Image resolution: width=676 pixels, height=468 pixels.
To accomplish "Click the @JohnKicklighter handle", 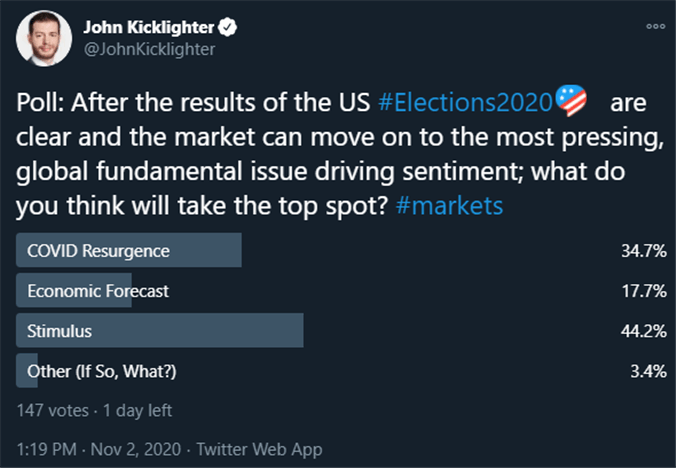I will point(149,49).
